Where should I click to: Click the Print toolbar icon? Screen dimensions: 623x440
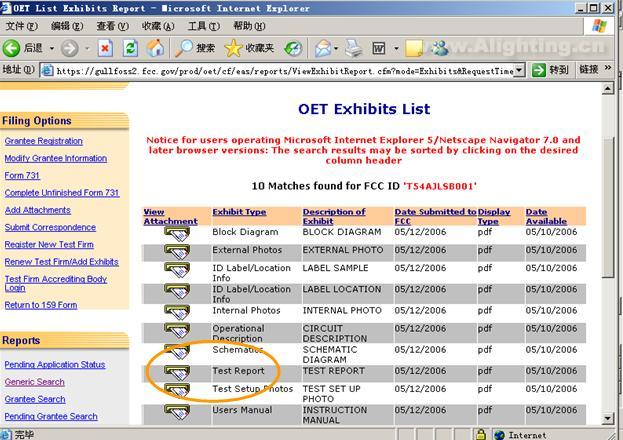[354, 48]
